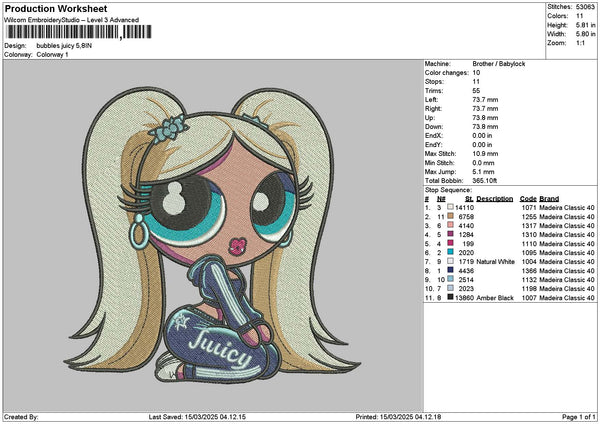Click the Colorway 1 value
Image resolution: width=600 pixels, height=424 pixels.
point(52,55)
